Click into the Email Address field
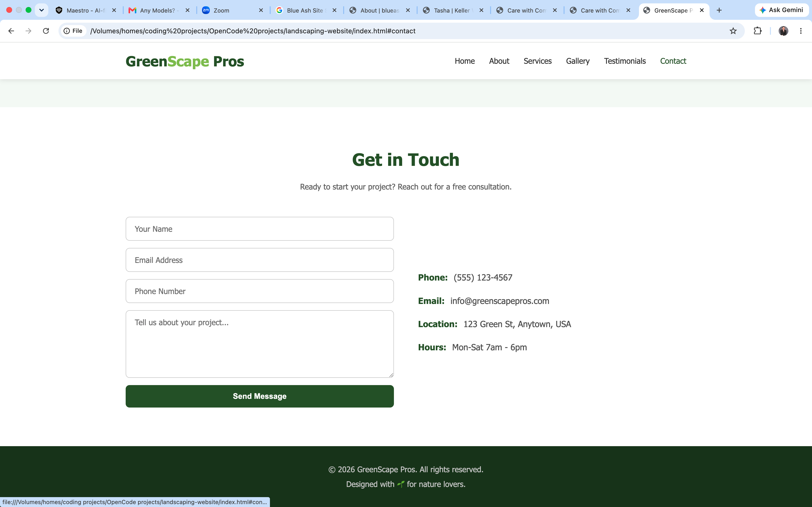Viewport: 812px width, 507px height. click(x=260, y=260)
